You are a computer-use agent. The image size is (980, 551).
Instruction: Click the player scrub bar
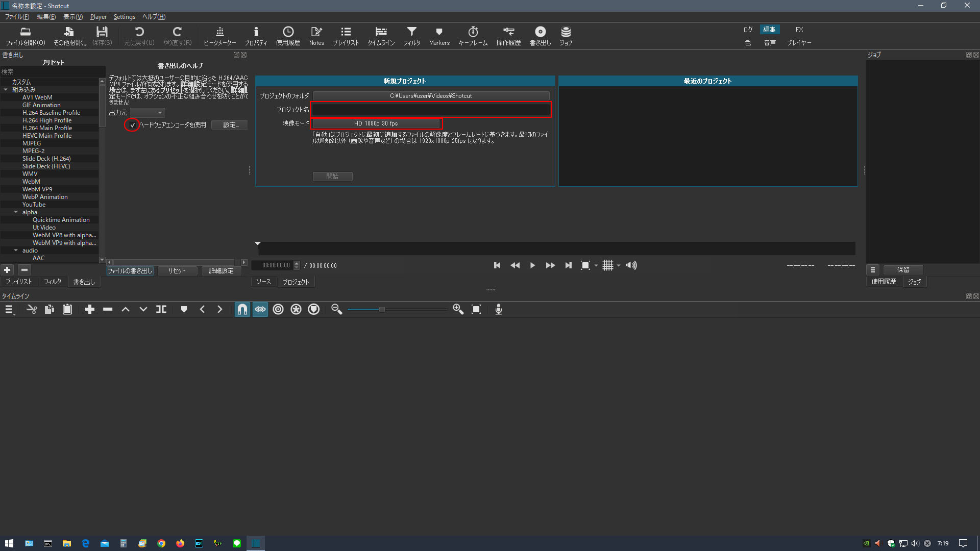(x=555, y=248)
